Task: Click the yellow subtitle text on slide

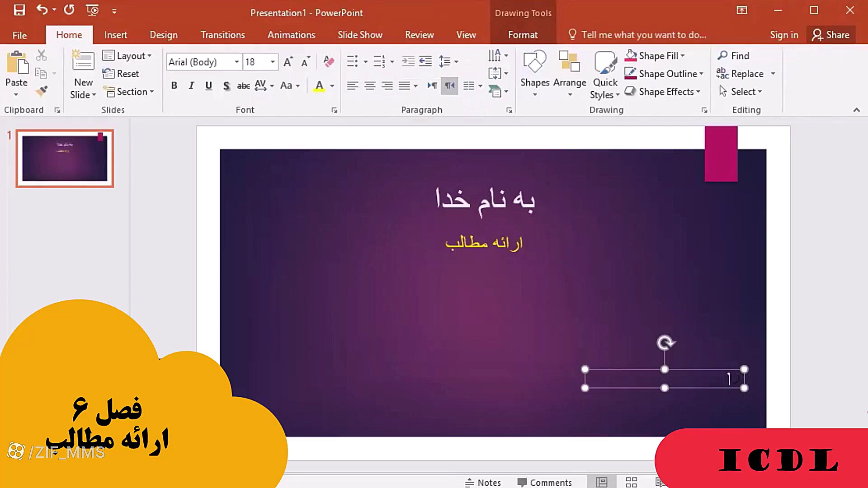Action: (484, 242)
